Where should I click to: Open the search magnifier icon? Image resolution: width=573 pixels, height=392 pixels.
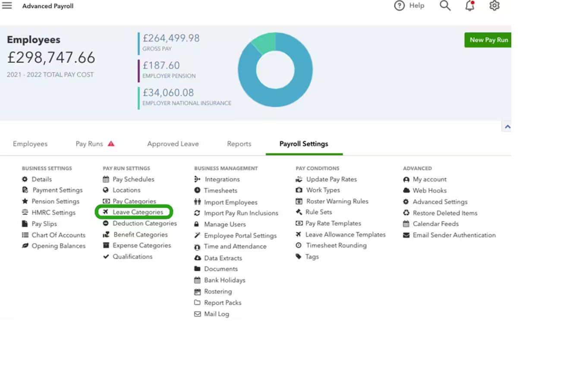445,6
